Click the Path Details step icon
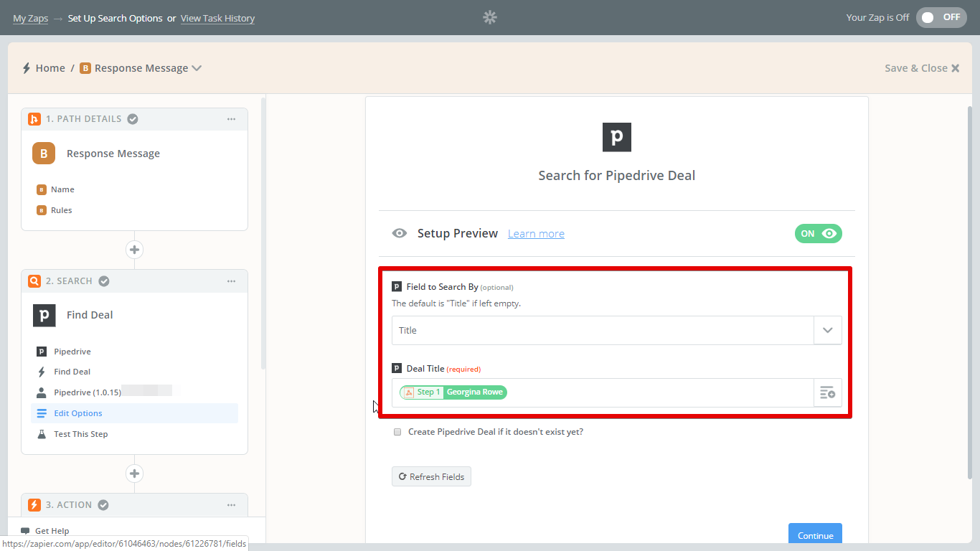This screenshot has height=551, width=980. click(x=34, y=119)
